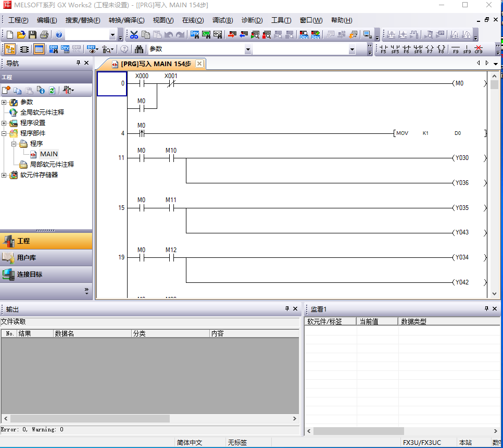Click the output panel horizontal scrollbar thumb
The width and height of the screenshot is (503, 448).
click(x=90, y=418)
